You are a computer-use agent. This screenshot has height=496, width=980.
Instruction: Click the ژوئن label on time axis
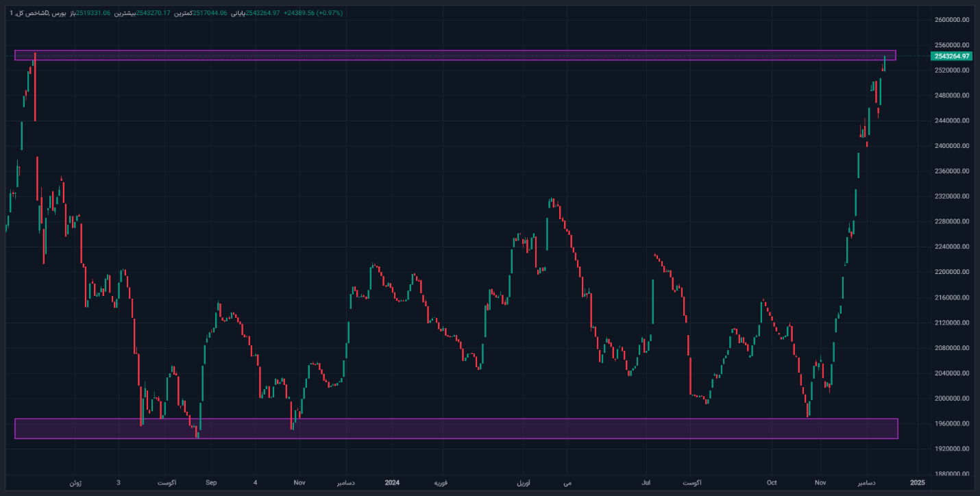(x=75, y=483)
